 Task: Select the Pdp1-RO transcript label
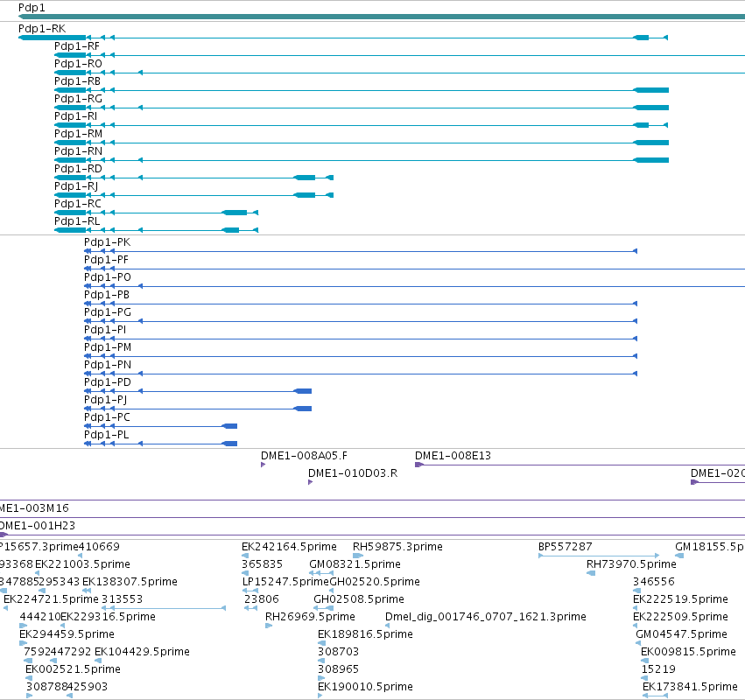(78, 64)
